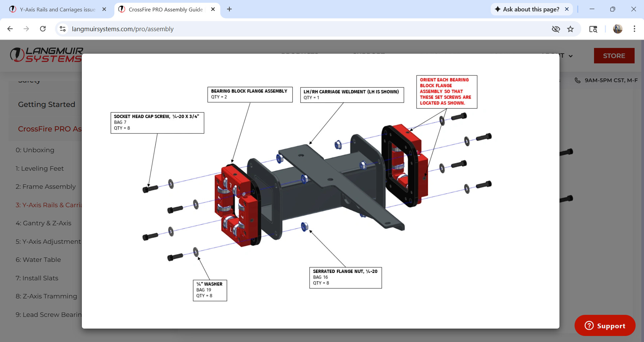The height and width of the screenshot is (342, 644).
Task: Expand the ABOUT dropdown chevron
Action: 571,56
